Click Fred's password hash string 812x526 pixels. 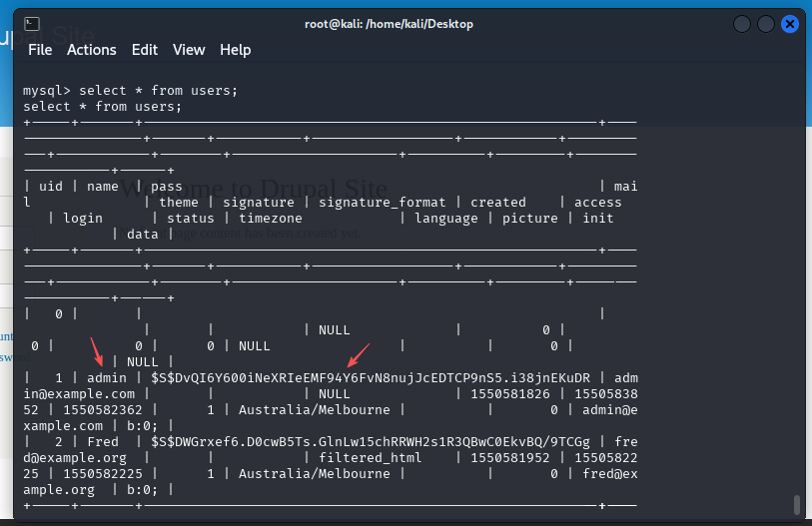click(x=371, y=441)
